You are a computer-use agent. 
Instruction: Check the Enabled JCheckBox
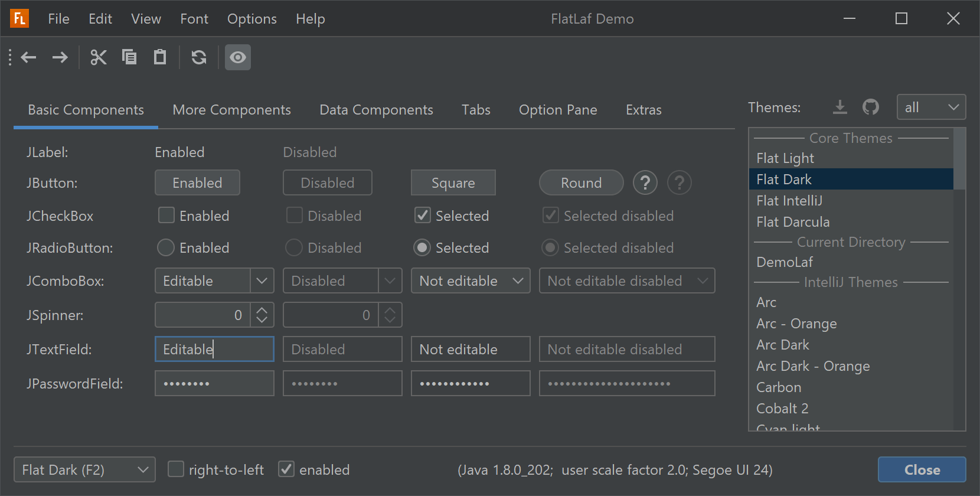(x=166, y=216)
